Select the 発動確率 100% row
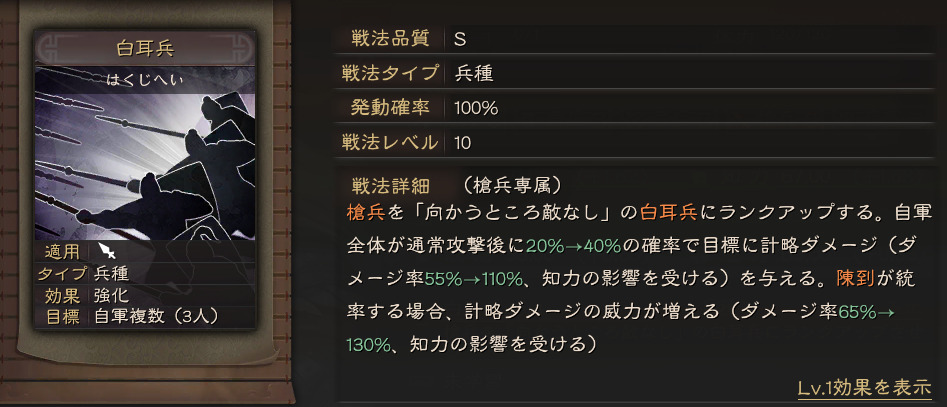The image size is (947, 407). point(634,108)
